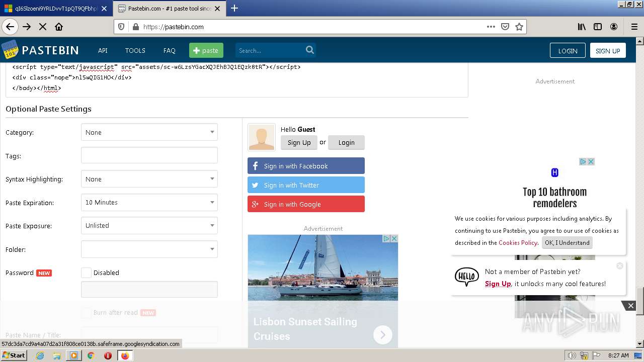Click Sign Up link in hello popup
Viewport: 644px width, 362px height.
click(x=498, y=284)
